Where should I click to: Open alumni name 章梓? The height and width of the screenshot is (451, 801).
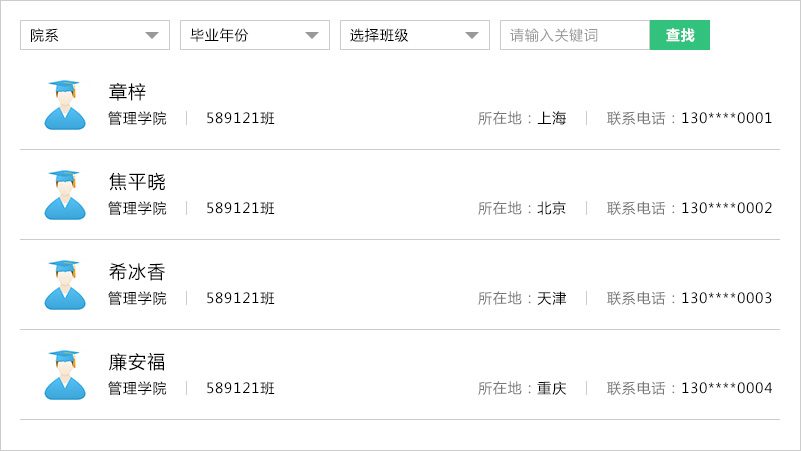(x=127, y=92)
